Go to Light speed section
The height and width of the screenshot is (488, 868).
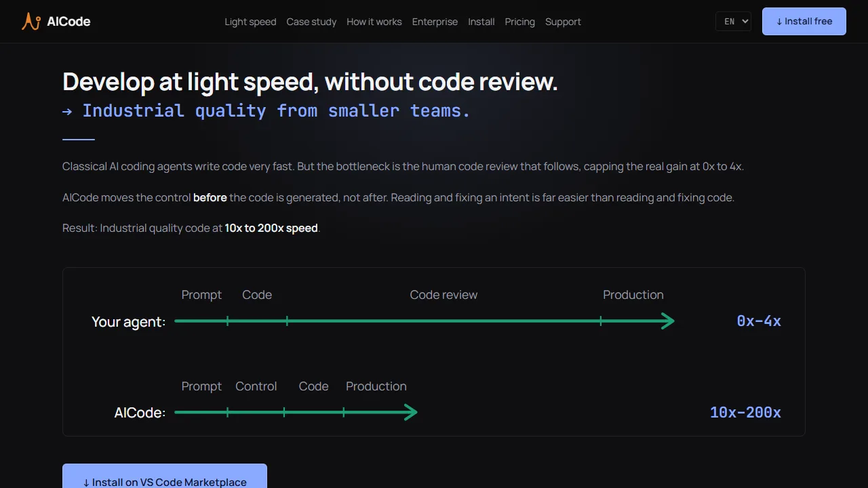click(250, 22)
